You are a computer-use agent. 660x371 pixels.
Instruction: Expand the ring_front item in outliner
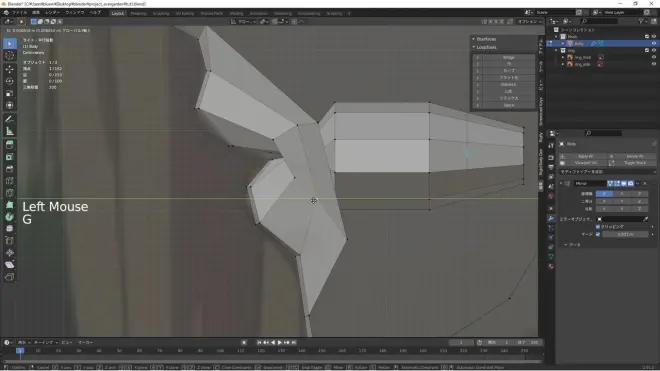coord(563,57)
